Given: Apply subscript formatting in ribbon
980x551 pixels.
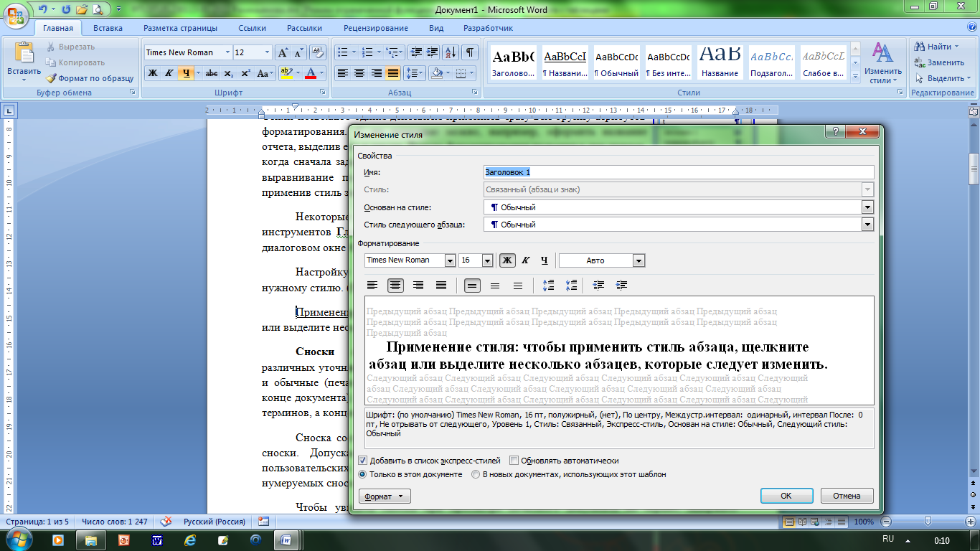Looking at the screenshot, I should click(228, 73).
